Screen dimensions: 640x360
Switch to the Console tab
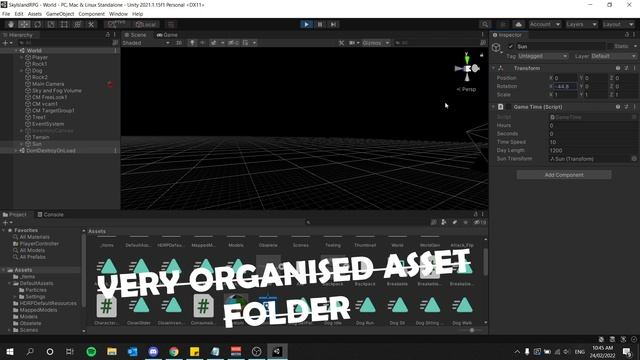pyautogui.click(x=51, y=215)
